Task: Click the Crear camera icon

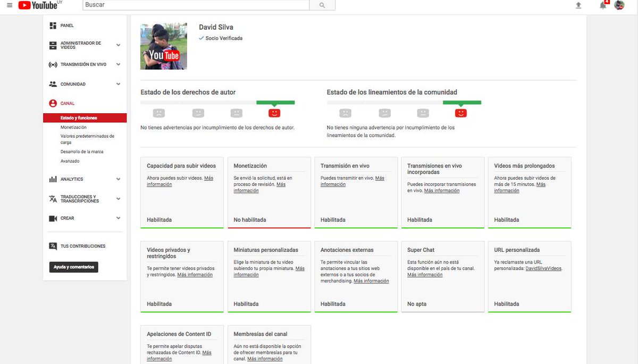Action: tap(53, 218)
